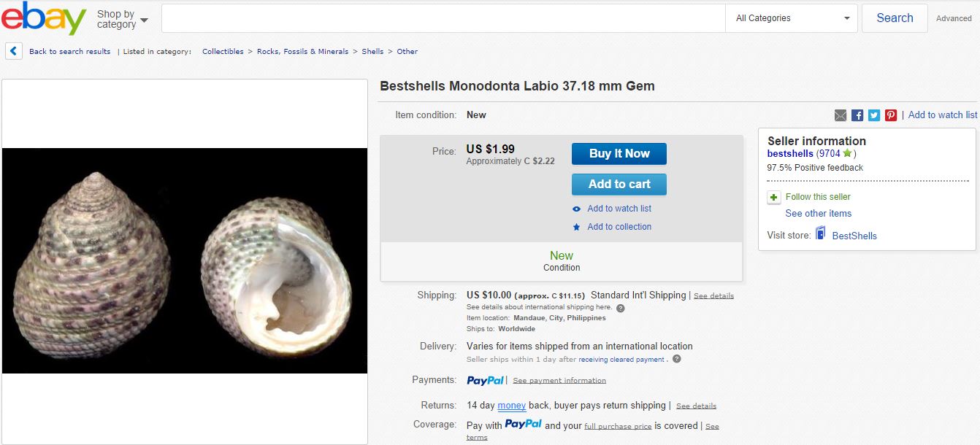The image size is (980, 445).
Task: Click the seller feedback star icon
Action: [847, 153]
